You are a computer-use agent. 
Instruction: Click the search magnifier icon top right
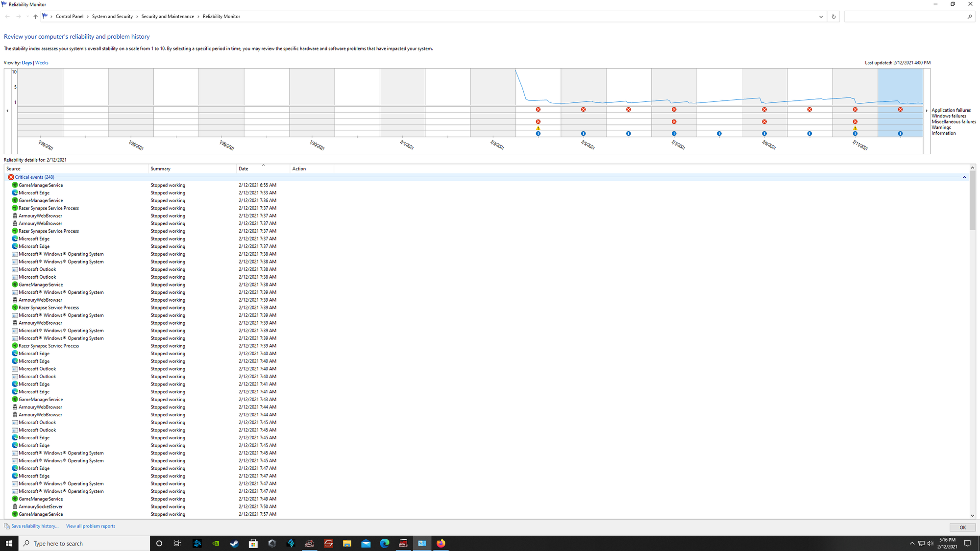tap(970, 17)
